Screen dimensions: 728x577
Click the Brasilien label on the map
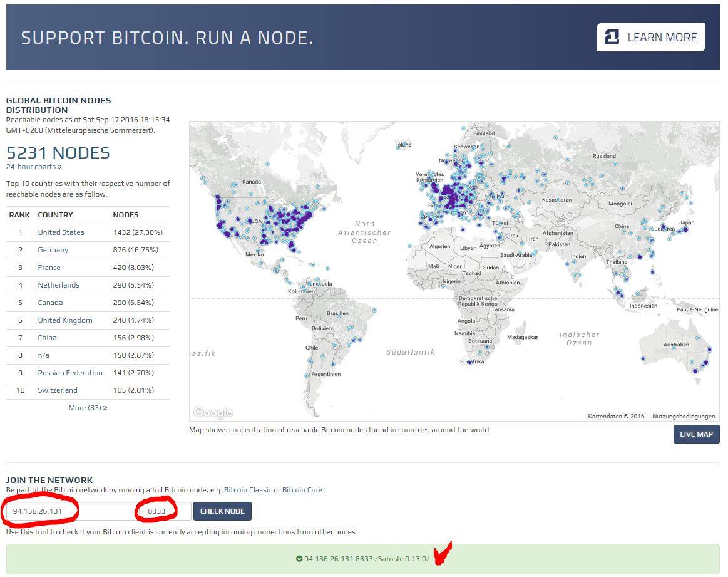point(337,314)
